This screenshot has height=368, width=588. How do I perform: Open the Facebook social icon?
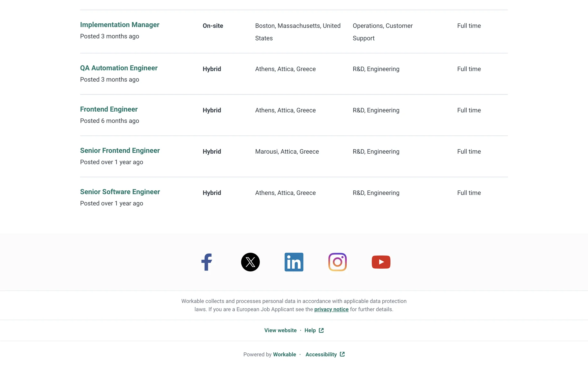(x=207, y=262)
